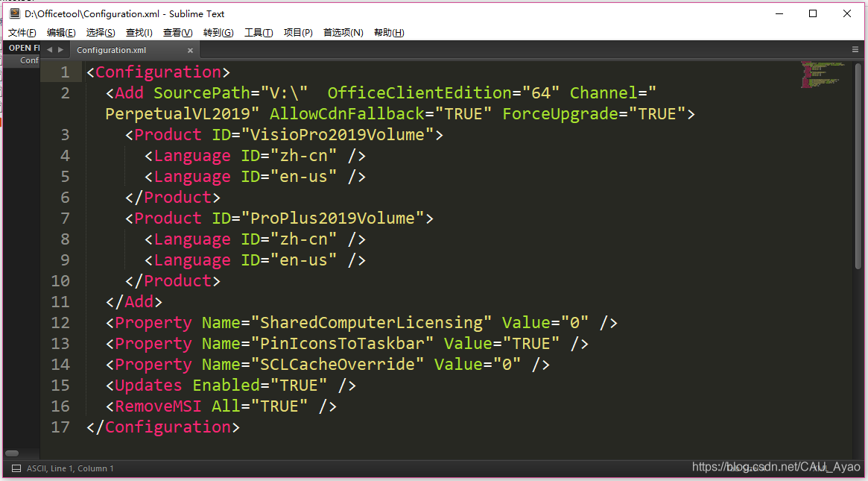Click the Updates Enabled element
The height and width of the screenshot is (481, 868).
(230, 385)
